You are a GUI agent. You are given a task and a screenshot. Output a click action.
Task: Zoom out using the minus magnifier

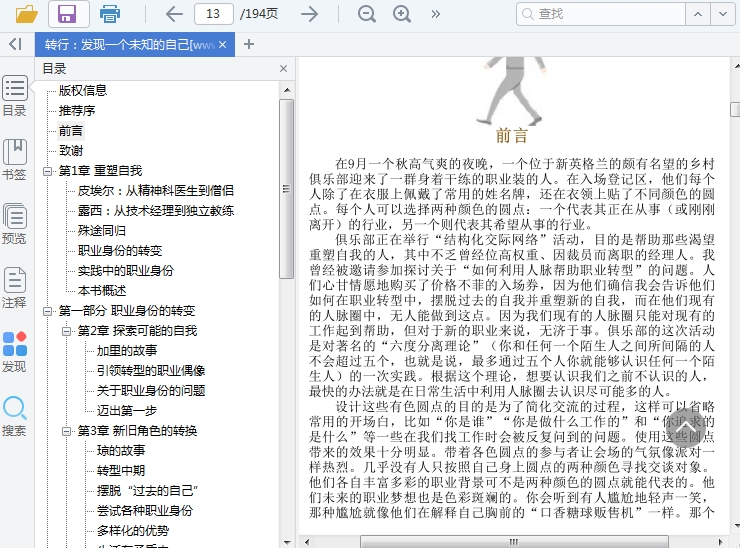(x=367, y=14)
